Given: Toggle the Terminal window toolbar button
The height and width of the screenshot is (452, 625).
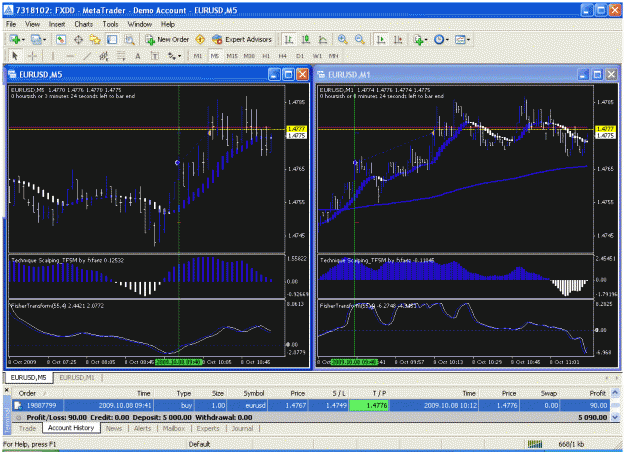Looking at the screenshot, I should point(112,39).
